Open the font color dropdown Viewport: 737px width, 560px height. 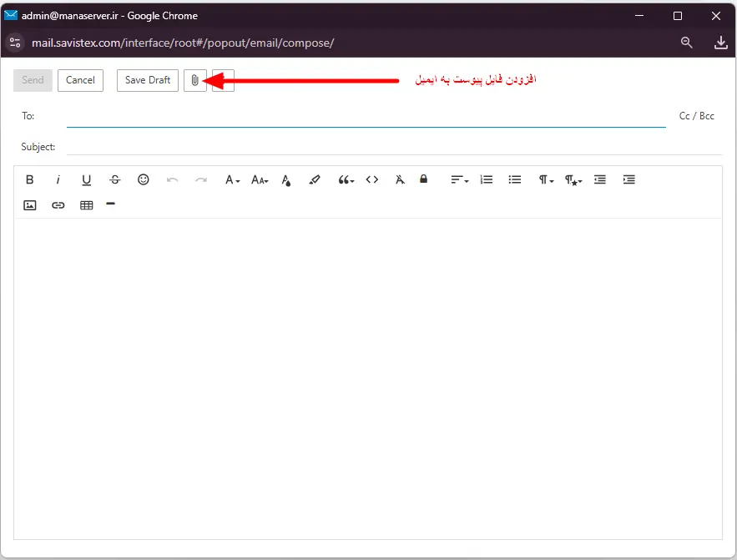click(286, 179)
